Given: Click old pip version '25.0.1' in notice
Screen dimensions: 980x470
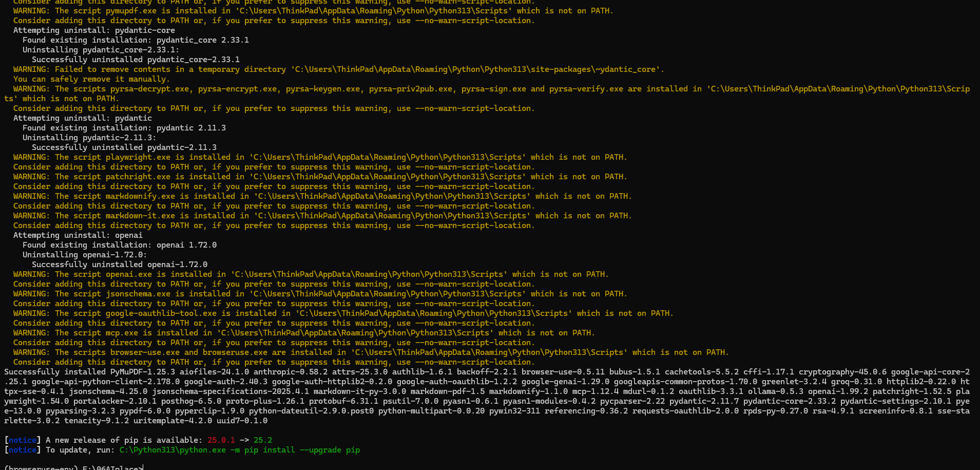Looking at the screenshot, I should [221, 440].
